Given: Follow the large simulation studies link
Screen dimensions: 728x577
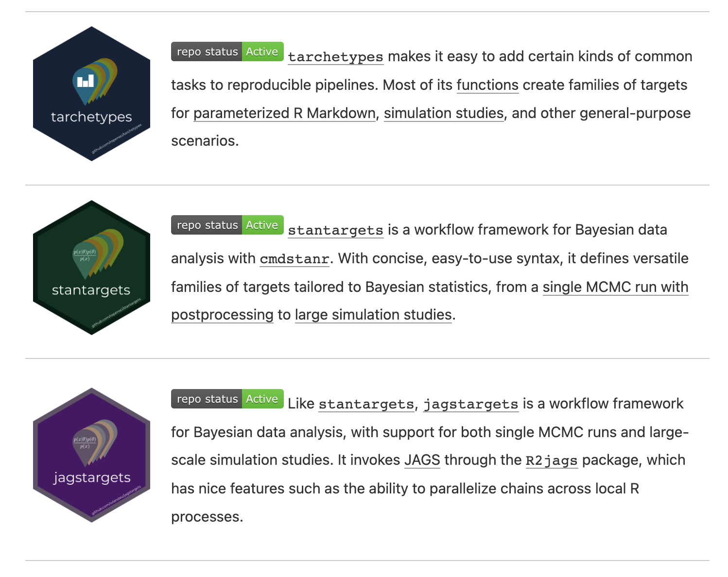Looking at the screenshot, I should [x=373, y=315].
